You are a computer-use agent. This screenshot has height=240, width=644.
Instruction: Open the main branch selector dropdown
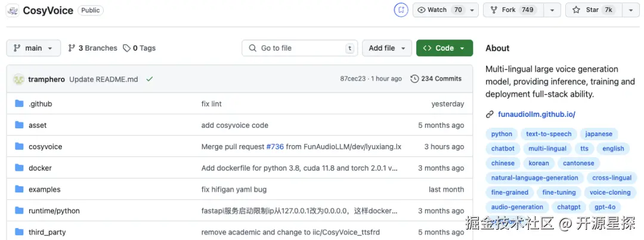pos(33,48)
